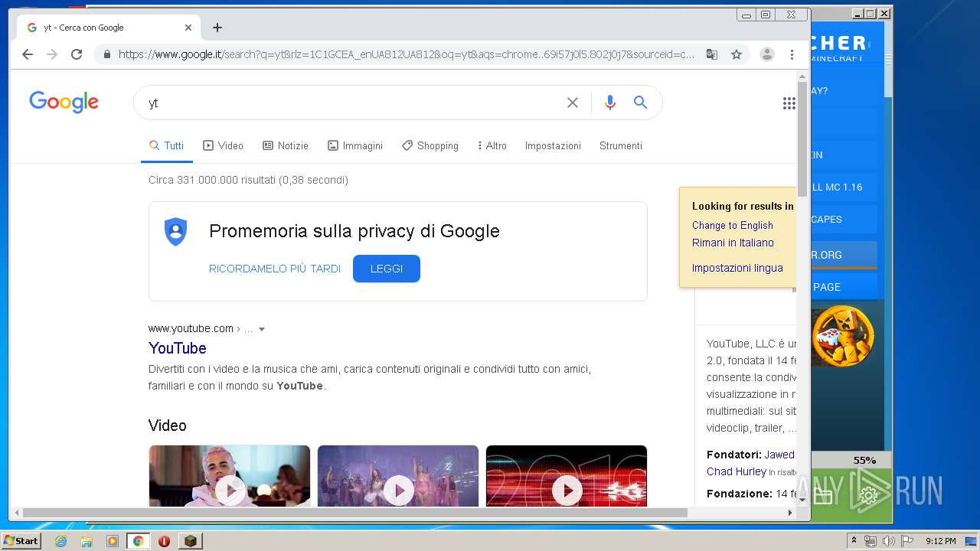Image resolution: width=980 pixels, height=551 pixels.
Task: Reload the Google results page
Action: [x=77, y=54]
